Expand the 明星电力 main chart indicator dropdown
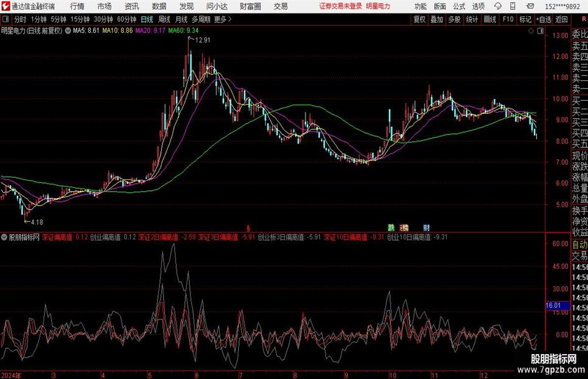This screenshot has width=588, height=379. tap(68, 30)
